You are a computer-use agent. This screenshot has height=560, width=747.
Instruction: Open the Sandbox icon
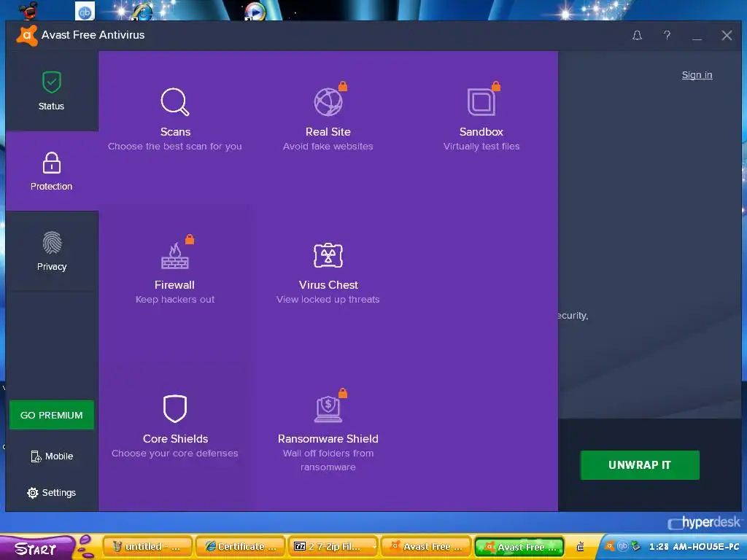click(481, 101)
